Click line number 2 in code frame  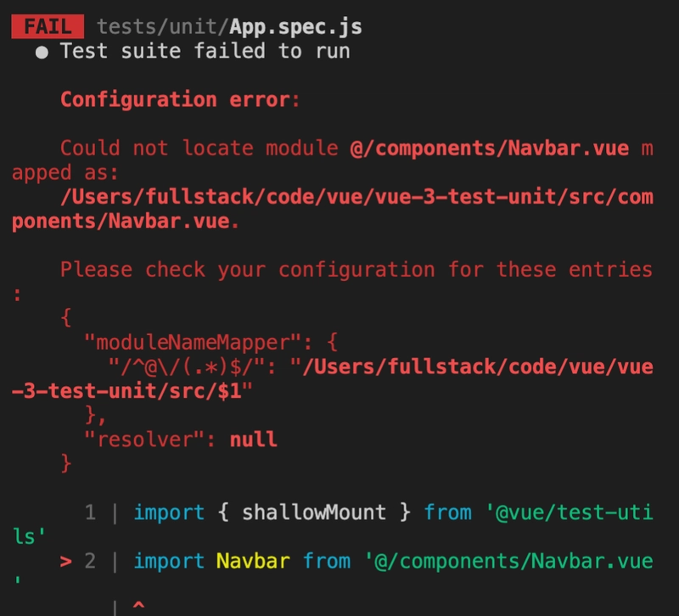click(x=90, y=561)
